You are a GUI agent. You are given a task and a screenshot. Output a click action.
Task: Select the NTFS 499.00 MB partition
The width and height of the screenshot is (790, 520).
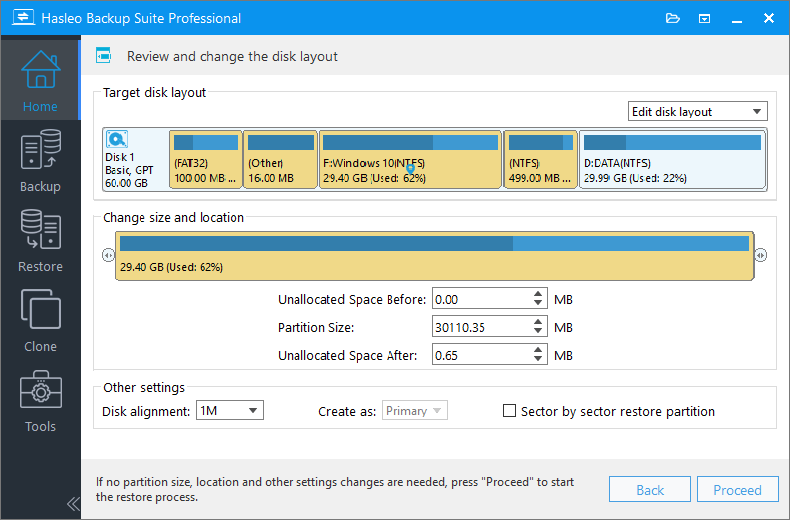coord(541,159)
